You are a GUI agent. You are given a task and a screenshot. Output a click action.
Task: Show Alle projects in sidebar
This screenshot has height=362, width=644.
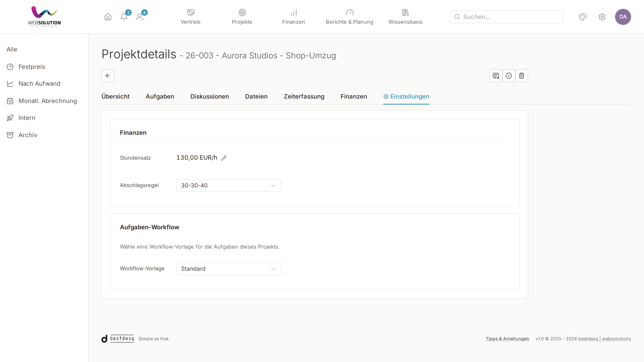pyautogui.click(x=12, y=49)
